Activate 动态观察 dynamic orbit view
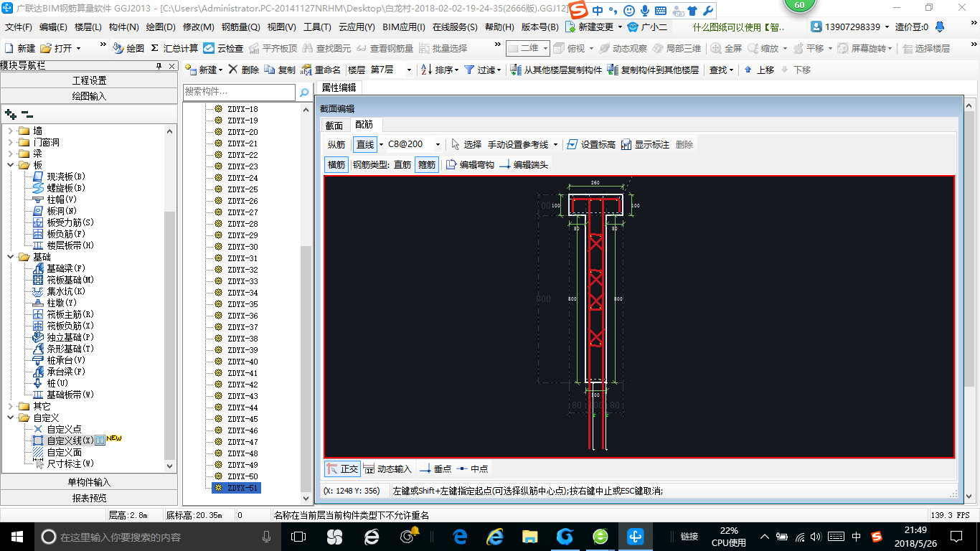The width and height of the screenshot is (980, 551). pyautogui.click(x=623, y=48)
